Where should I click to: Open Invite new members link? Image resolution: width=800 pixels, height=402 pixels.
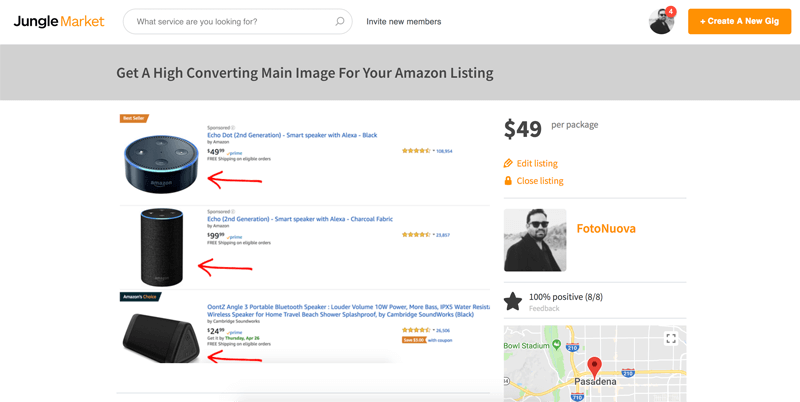click(x=404, y=21)
